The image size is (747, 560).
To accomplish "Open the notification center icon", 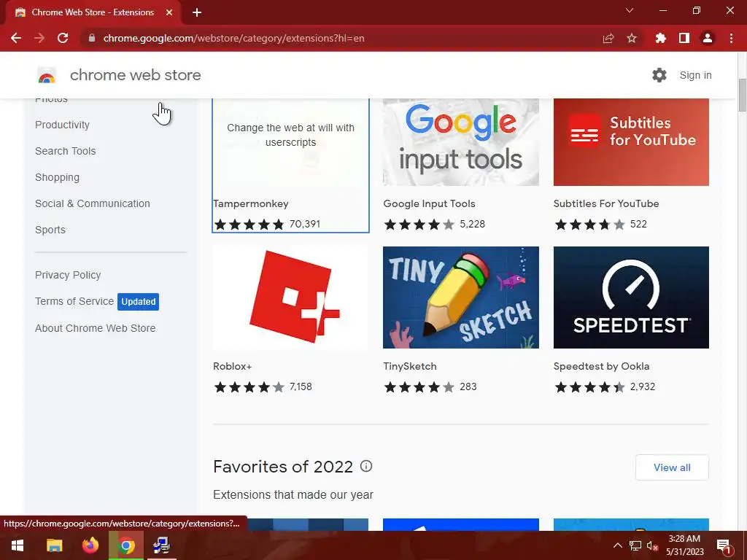I will (723, 545).
